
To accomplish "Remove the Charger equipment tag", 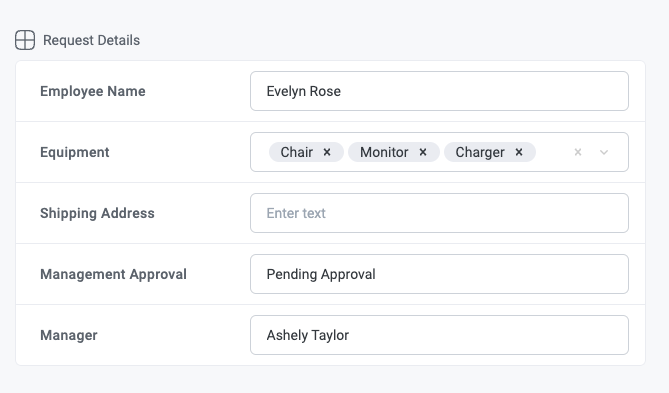I will tap(519, 152).
